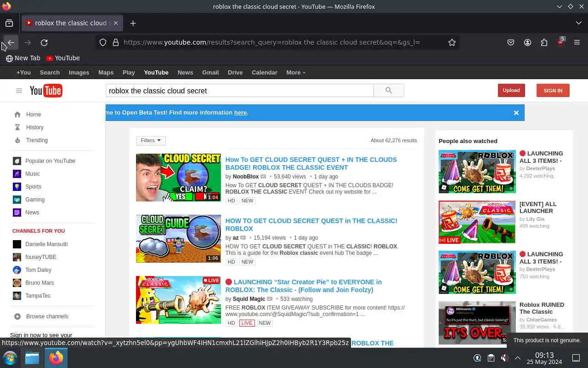Viewport: 588px width, 368px height.
Task: Click the muted volume tray icon
Action: (x=504, y=358)
